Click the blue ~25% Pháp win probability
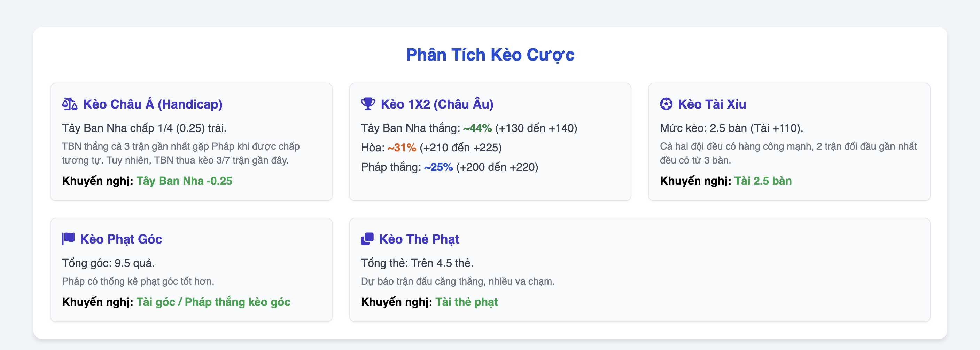Viewport: 980px width, 350px height. pyautogui.click(x=438, y=167)
